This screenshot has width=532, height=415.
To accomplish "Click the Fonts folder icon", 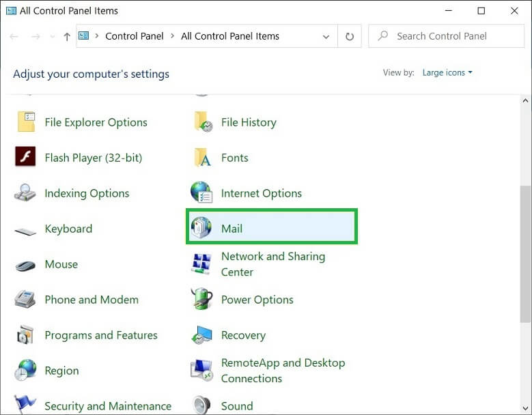I will click(x=203, y=157).
